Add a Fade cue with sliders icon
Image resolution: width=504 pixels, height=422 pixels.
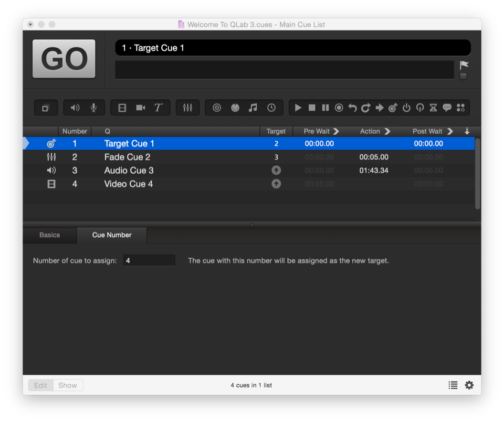click(187, 108)
